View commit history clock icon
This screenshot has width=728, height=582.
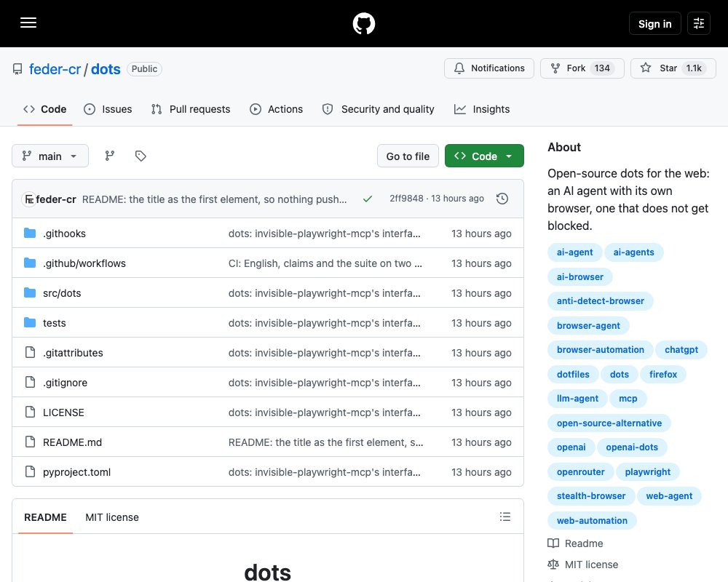coord(502,199)
